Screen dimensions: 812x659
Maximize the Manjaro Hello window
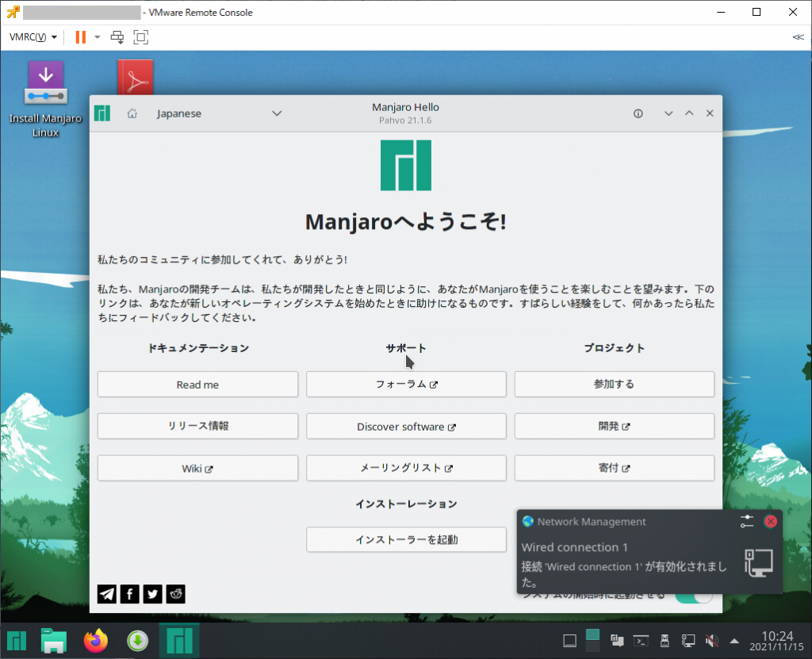[x=689, y=113]
